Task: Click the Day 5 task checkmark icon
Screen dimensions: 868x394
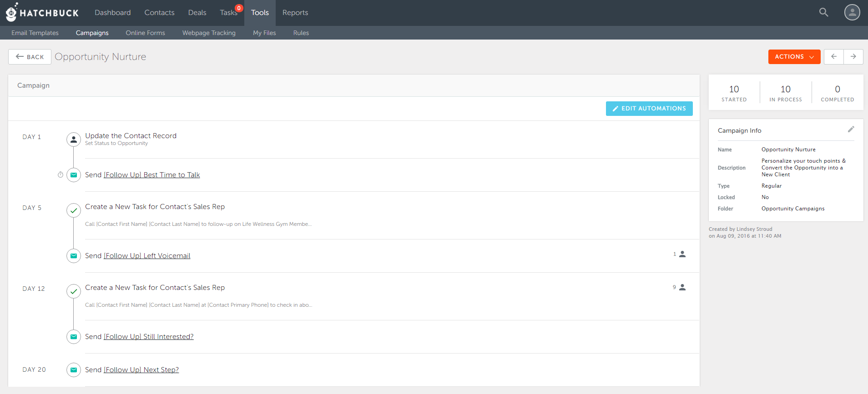Action: 74,210
